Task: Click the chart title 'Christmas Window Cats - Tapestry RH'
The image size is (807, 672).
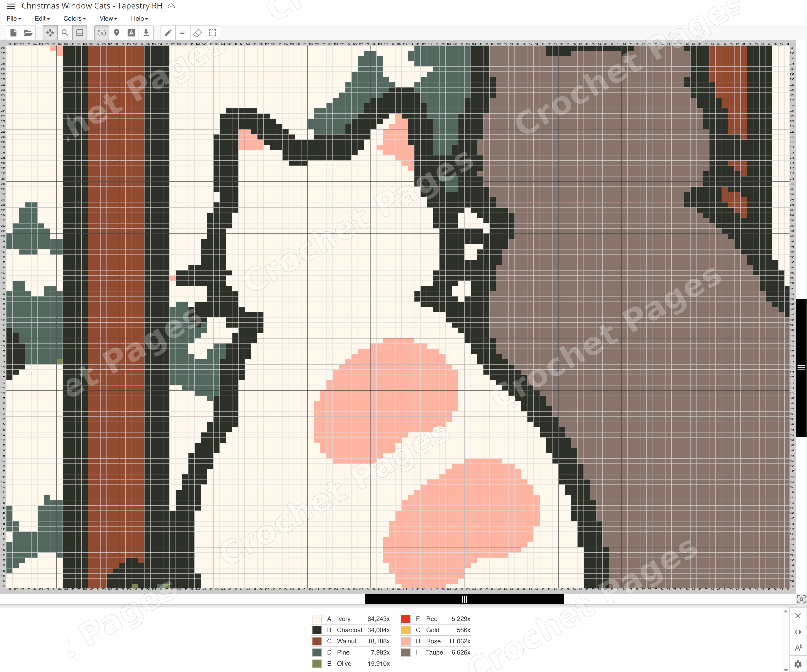Action: pyautogui.click(x=92, y=6)
